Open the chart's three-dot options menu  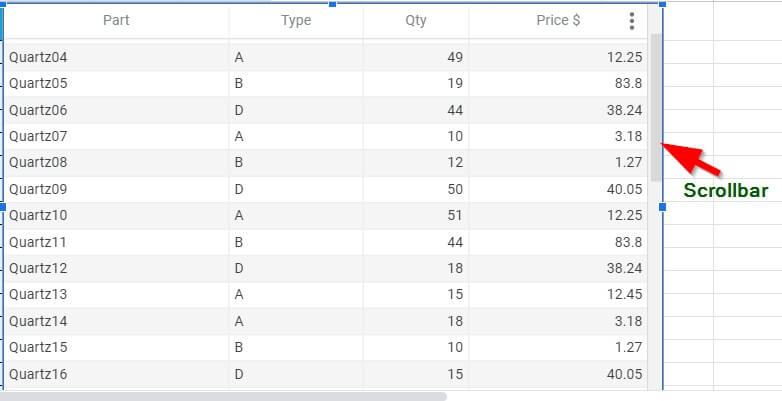[x=631, y=21]
